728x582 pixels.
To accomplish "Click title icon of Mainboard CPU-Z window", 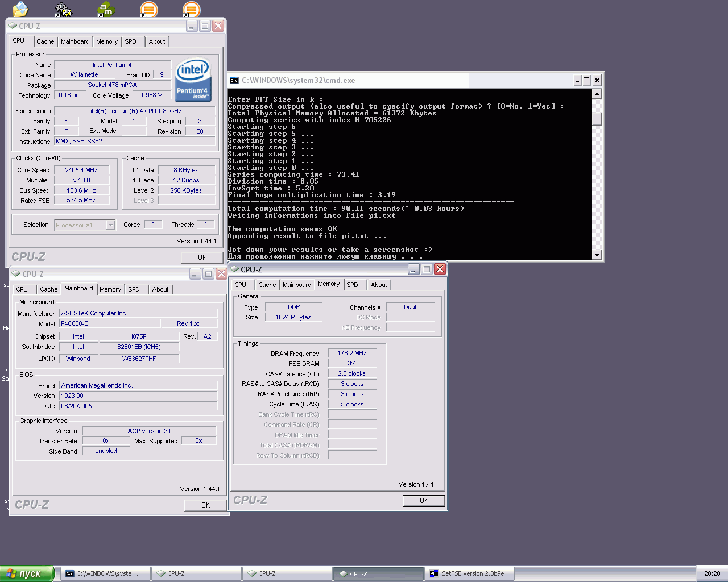I will click(15, 274).
